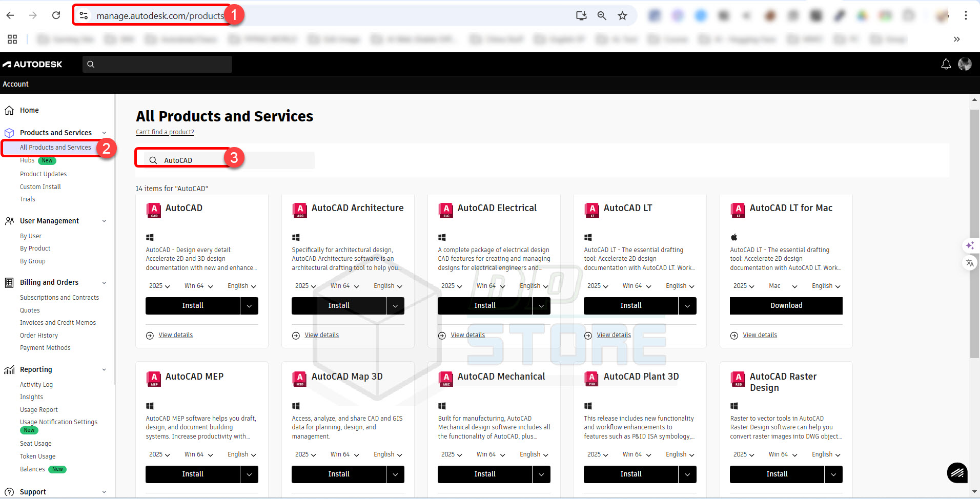Click the browser forward arrow

point(33,15)
